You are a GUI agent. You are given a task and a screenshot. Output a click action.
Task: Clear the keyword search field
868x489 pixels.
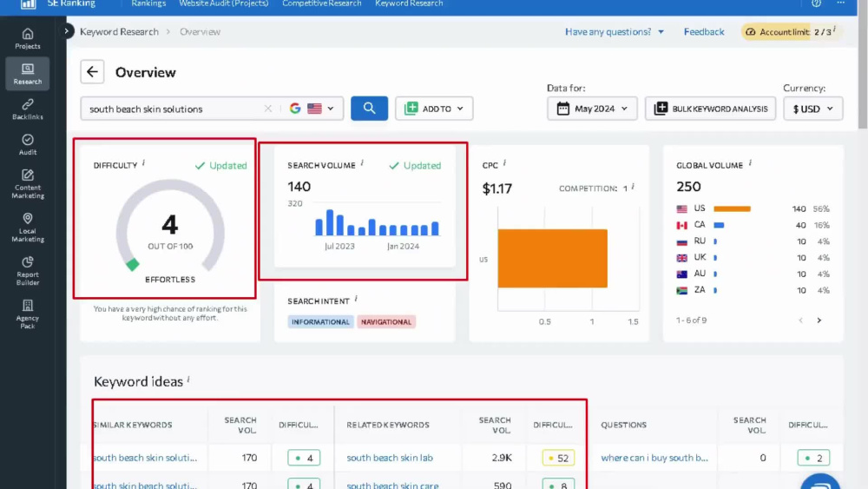[268, 109]
